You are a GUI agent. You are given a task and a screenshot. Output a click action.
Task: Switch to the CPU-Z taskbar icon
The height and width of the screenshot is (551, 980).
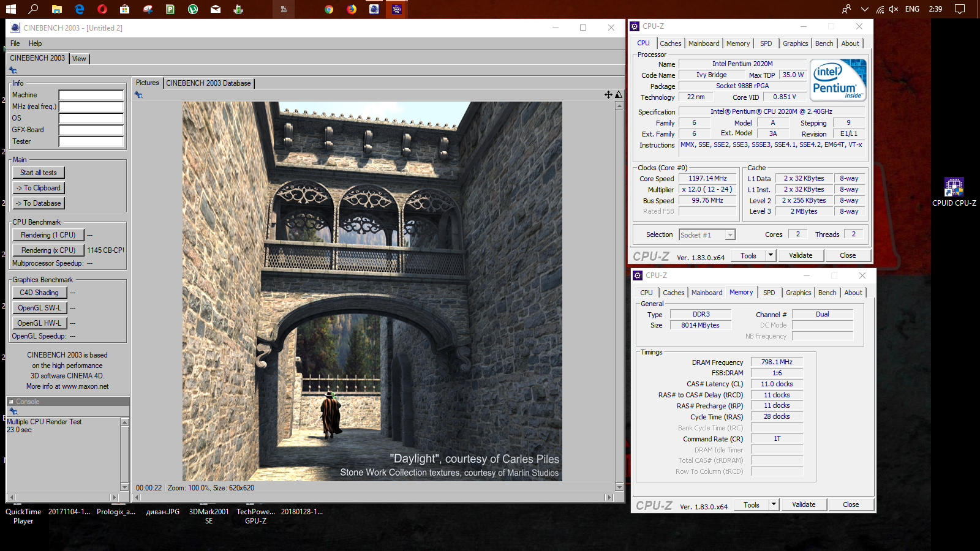pos(397,9)
